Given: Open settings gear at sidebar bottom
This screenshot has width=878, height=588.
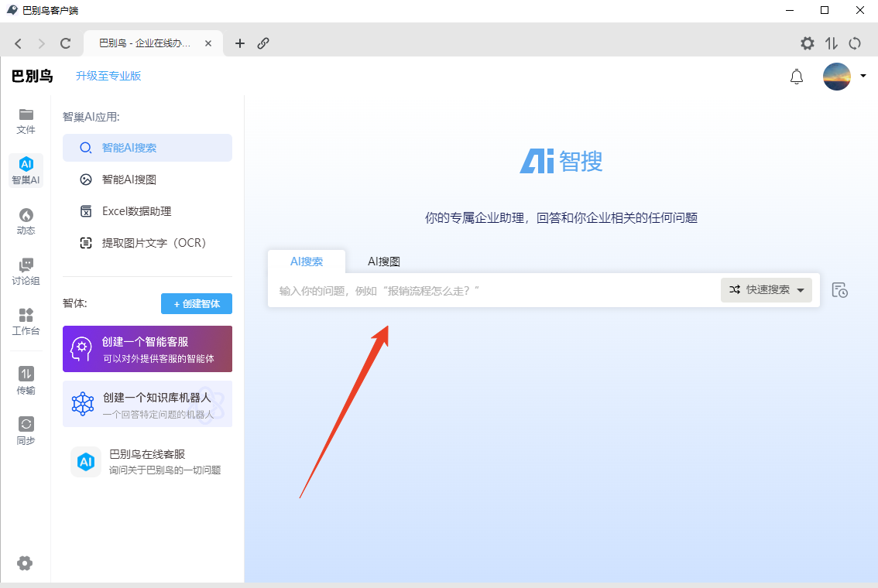Looking at the screenshot, I should (x=25, y=562).
